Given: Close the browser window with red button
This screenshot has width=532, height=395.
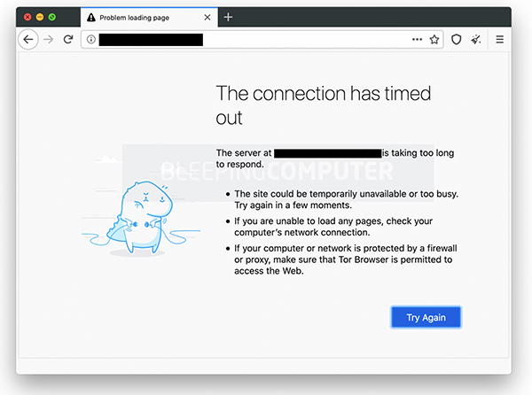Looking at the screenshot, I should [x=27, y=17].
